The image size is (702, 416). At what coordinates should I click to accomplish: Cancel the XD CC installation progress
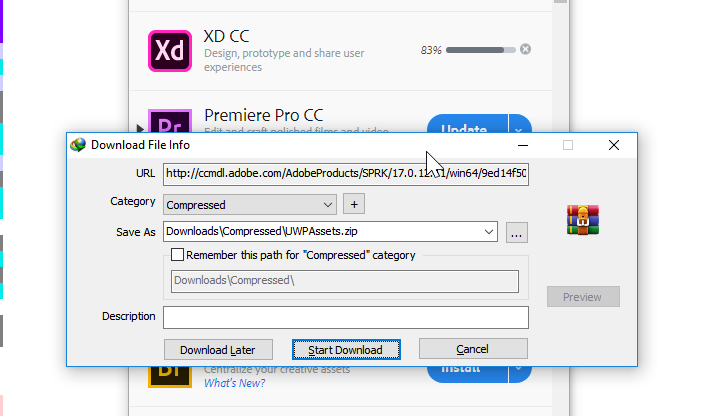(526, 49)
